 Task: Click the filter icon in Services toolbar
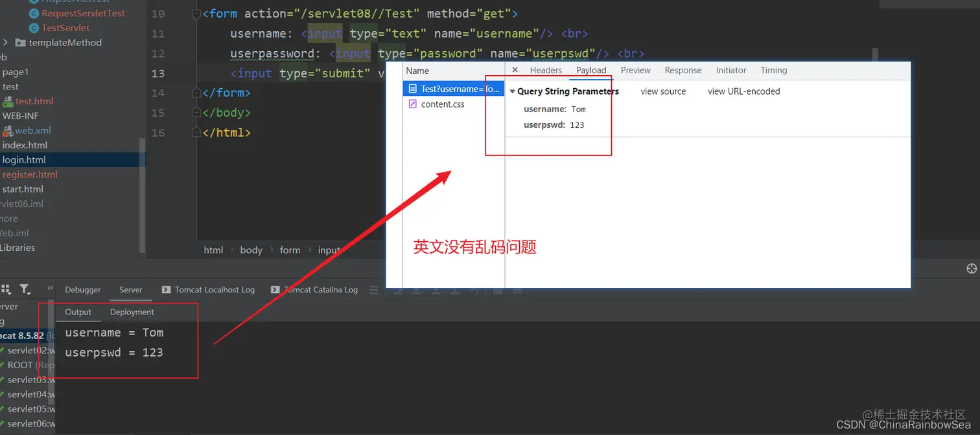pyautogui.click(x=25, y=289)
